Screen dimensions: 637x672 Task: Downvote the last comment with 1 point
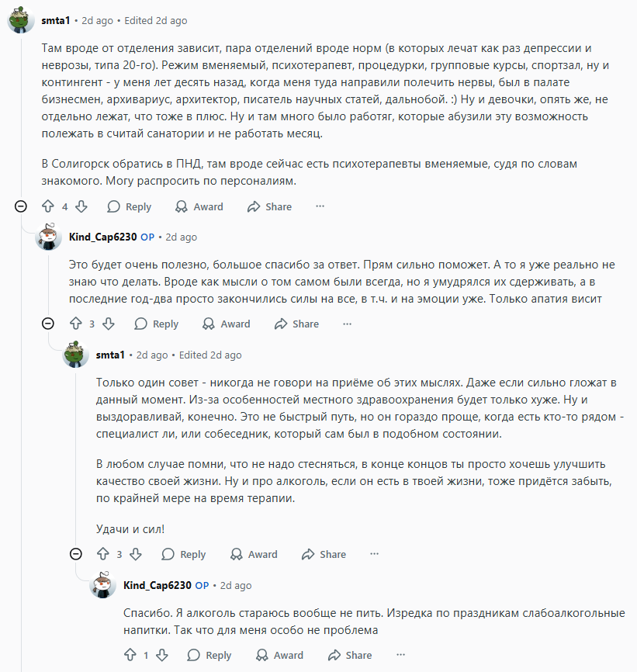click(162, 655)
